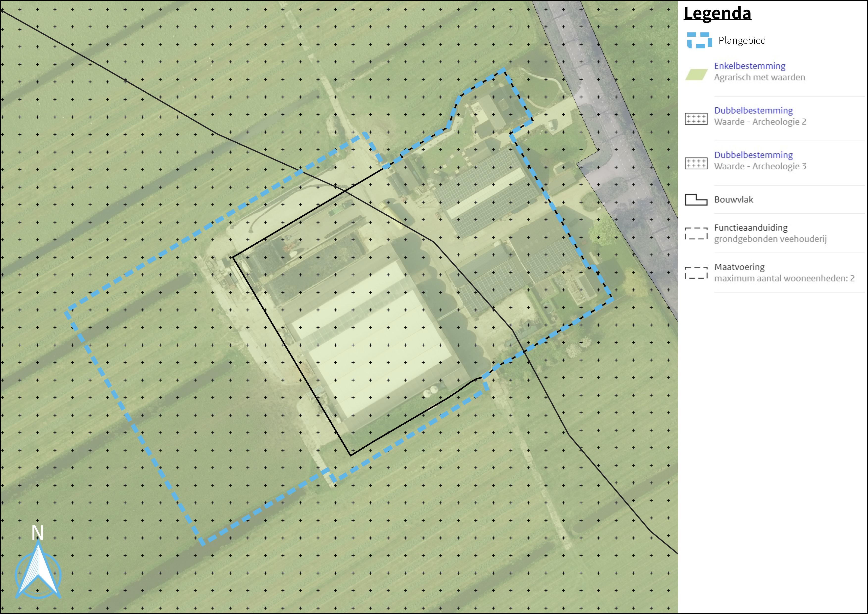The height and width of the screenshot is (614, 868).
Task: Click the Bouwvlak legend label
Action: pyautogui.click(x=733, y=200)
